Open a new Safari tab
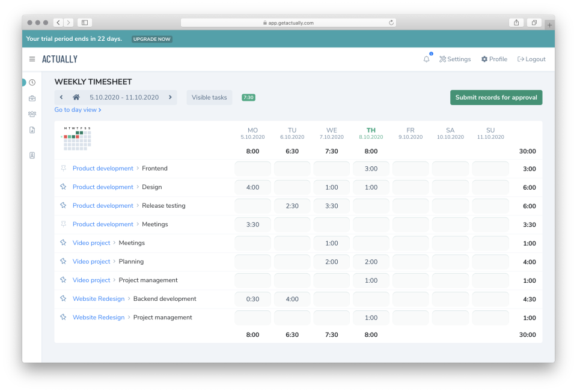 (549, 25)
